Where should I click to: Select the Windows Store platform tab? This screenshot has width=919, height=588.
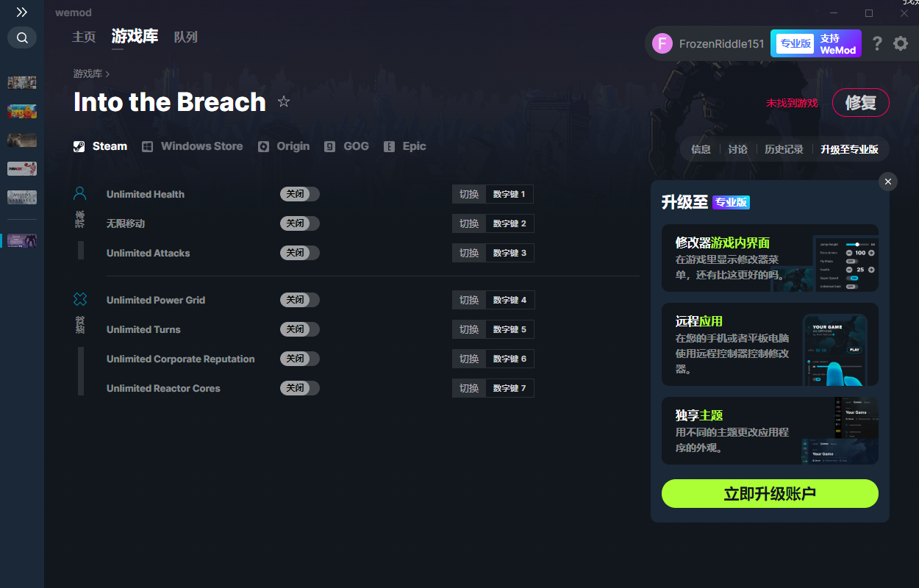click(193, 146)
